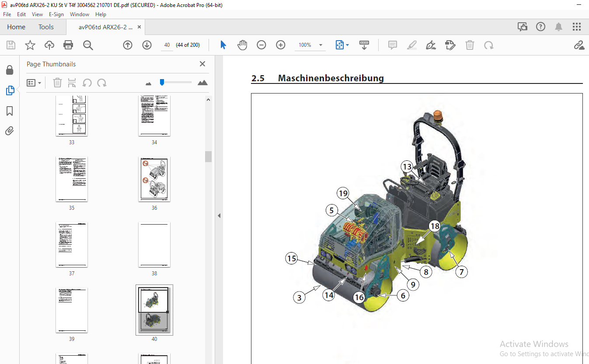Image resolution: width=589 pixels, height=364 pixels.
Task: Open the sign document pen tool
Action: click(431, 45)
